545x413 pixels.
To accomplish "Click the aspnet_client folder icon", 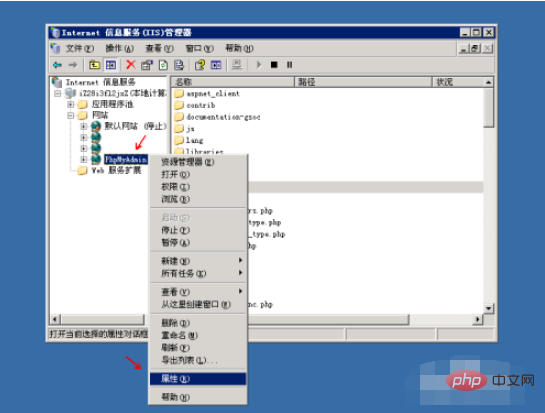I will coord(179,94).
